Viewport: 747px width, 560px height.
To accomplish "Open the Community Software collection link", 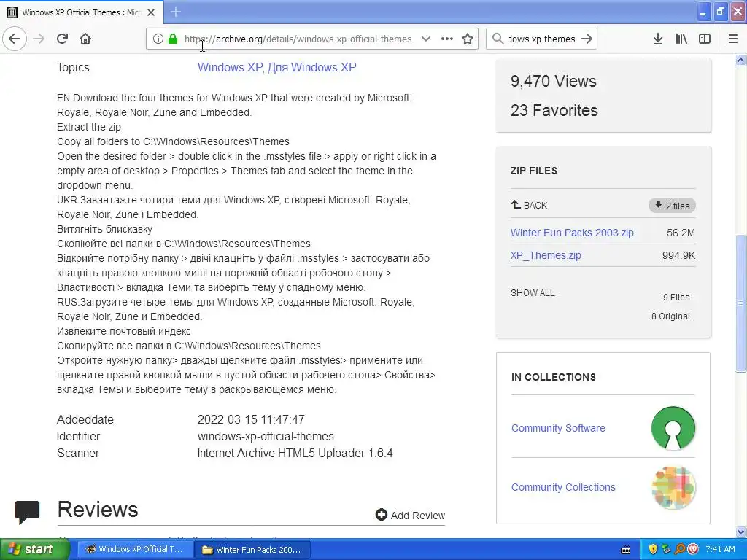I will (x=558, y=428).
